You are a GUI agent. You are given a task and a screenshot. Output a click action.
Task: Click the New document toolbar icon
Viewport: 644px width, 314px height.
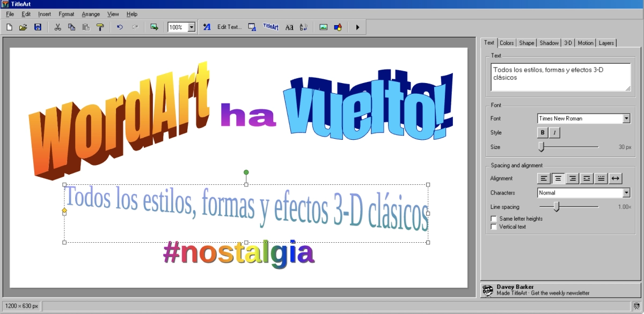pyautogui.click(x=9, y=27)
